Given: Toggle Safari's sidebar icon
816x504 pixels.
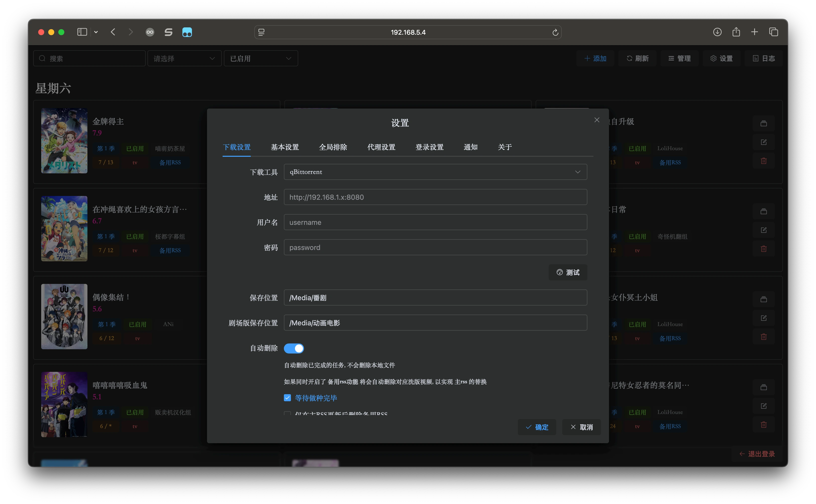Looking at the screenshot, I should [x=82, y=32].
